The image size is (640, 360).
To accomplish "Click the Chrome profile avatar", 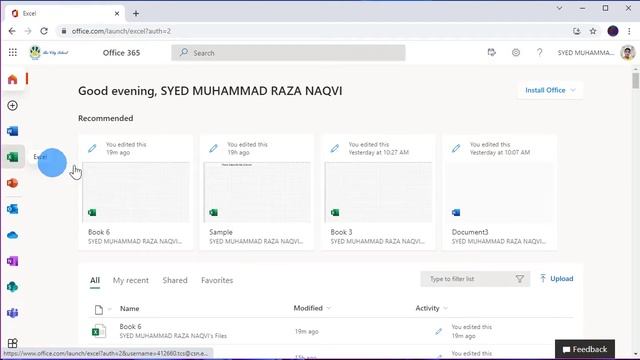I will tap(613, 31).
